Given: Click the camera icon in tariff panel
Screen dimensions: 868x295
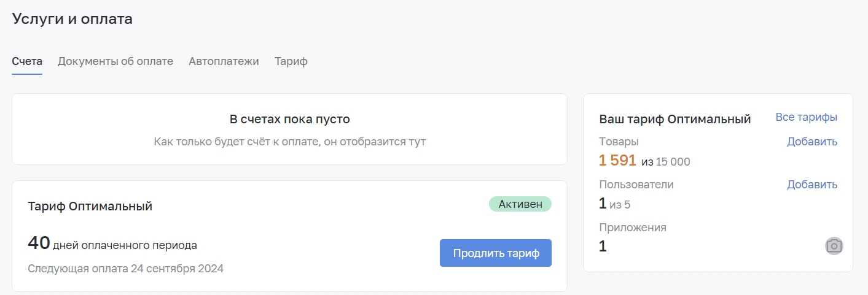Looking at the screenshot, I should coord(834,246).
